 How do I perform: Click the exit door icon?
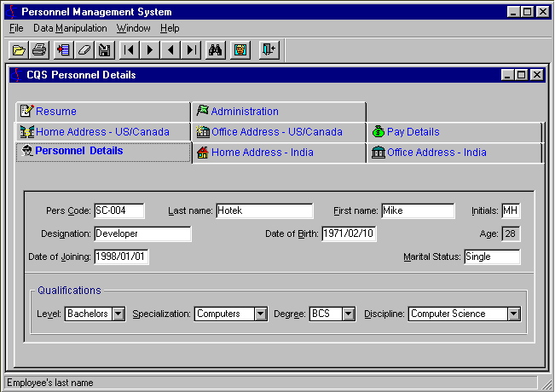[x=269, y=50]
